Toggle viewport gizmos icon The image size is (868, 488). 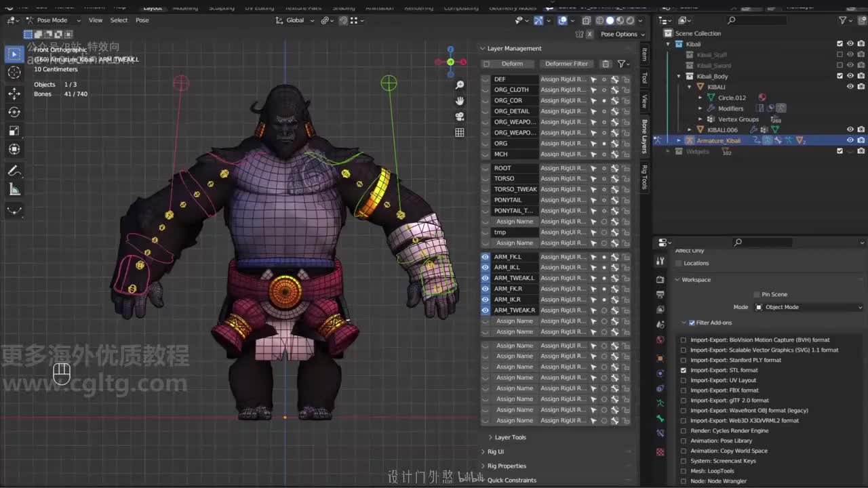click(538, 20)
